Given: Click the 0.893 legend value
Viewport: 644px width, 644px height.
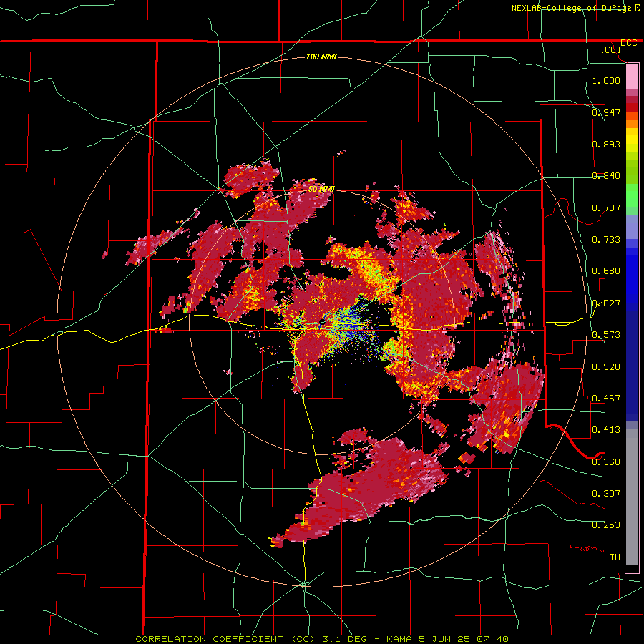Looking at the screenshot, I should [606, 144].
